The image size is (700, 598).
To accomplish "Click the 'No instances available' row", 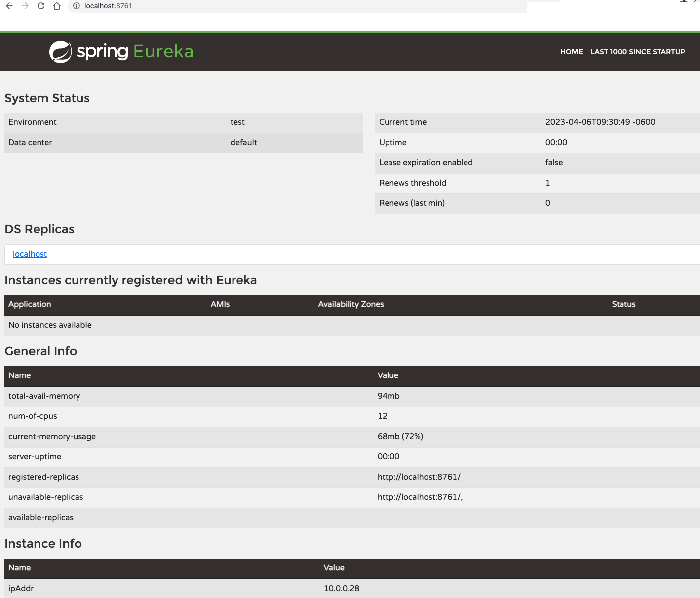I will click(352, 325).
